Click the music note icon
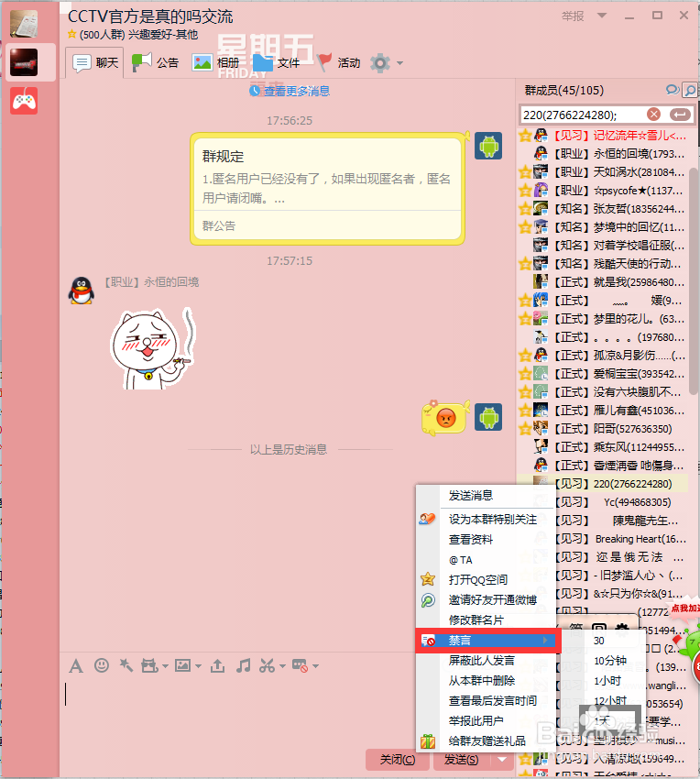Image resolution: width=700 pixels, height=779 pixels. [243, 665]
